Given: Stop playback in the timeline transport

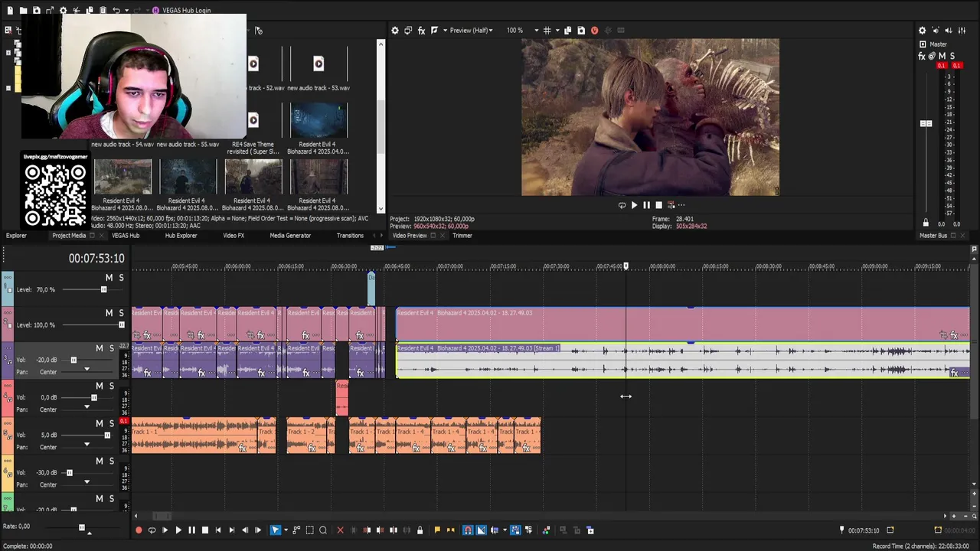Looking at the screenshot, I should (204, 530).
